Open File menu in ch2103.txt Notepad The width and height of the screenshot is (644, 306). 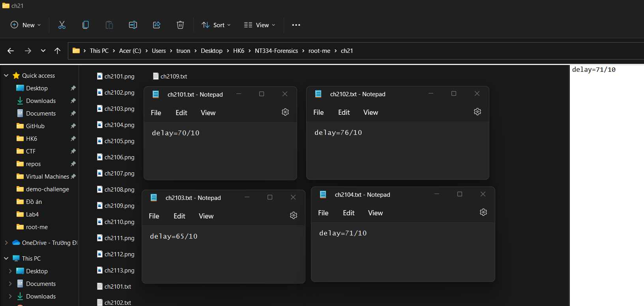coord(154,216)
